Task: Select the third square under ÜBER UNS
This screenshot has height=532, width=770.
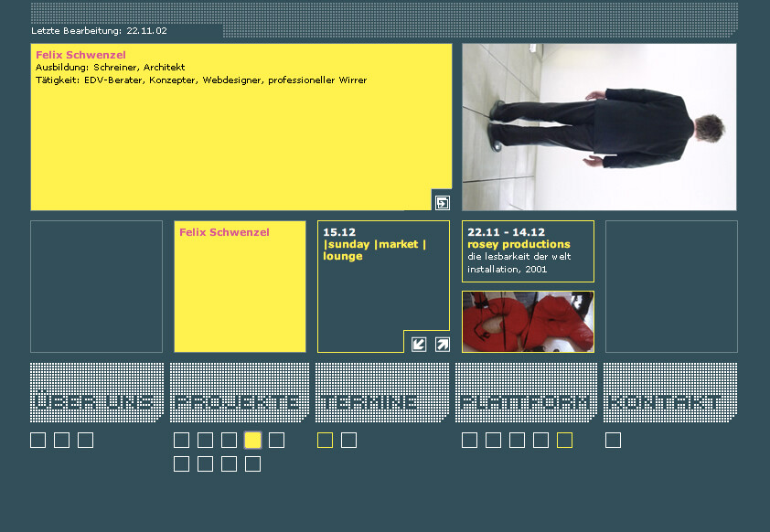Action: (85, 440)
